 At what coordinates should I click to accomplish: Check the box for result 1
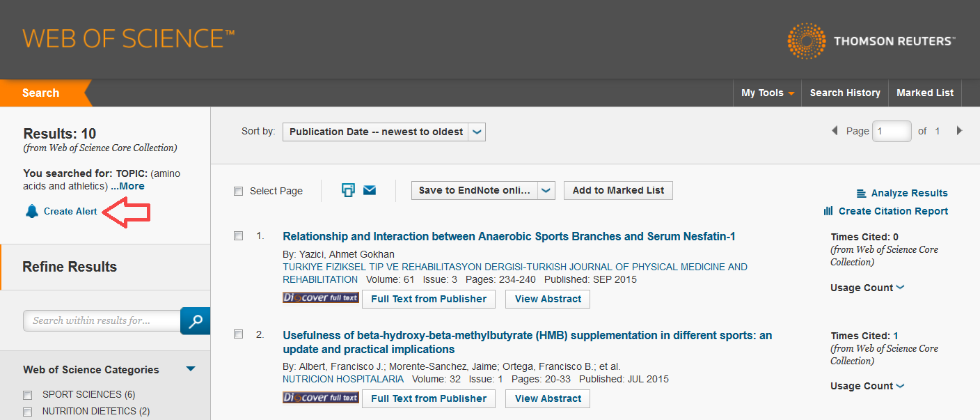coord(239,236)
